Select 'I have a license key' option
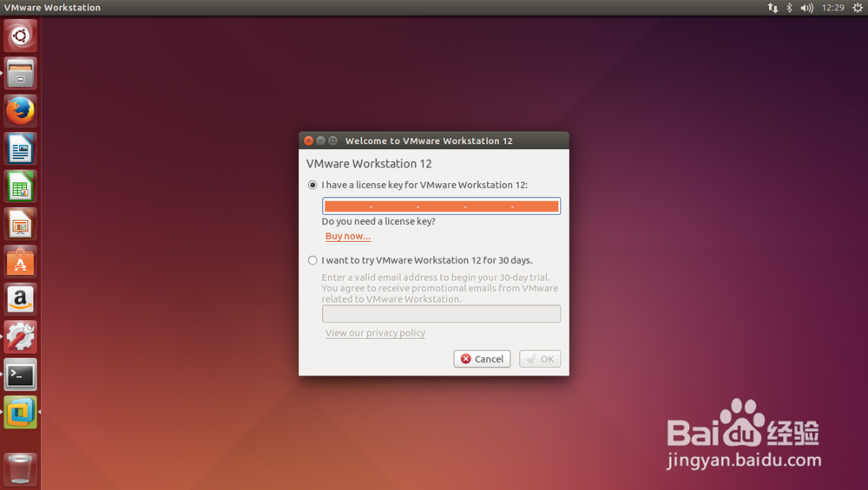This screenshot has width=868, height=490. point(312,186)
